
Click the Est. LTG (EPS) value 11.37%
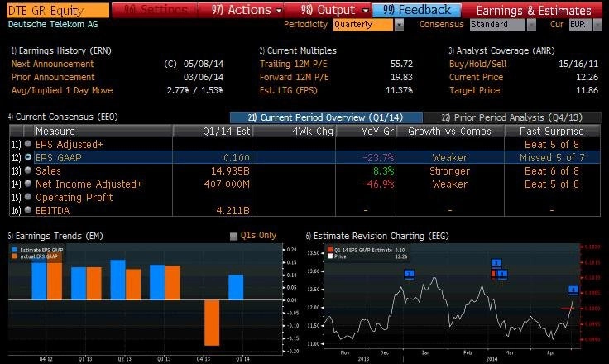tap(399, 90)
